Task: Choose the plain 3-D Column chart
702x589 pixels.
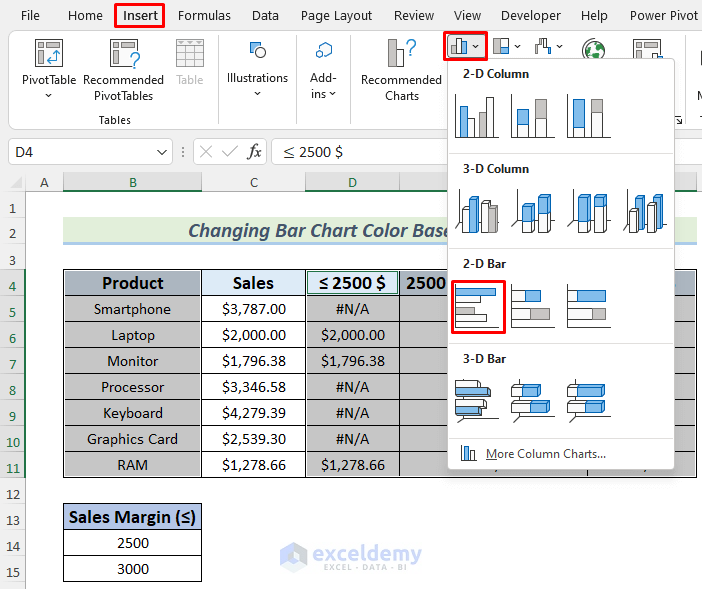Action: click(x=645, y=211)
